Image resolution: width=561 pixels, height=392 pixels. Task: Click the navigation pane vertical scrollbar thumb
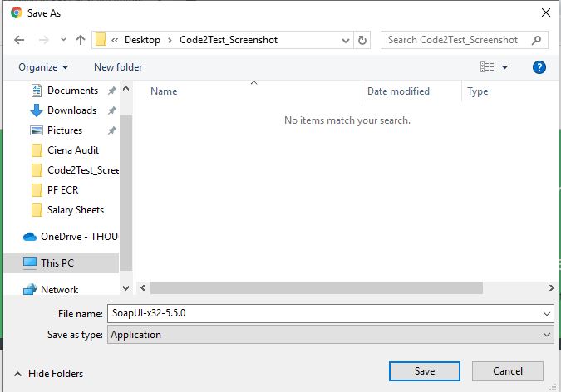pyautogui.click(x=126, y=193)
